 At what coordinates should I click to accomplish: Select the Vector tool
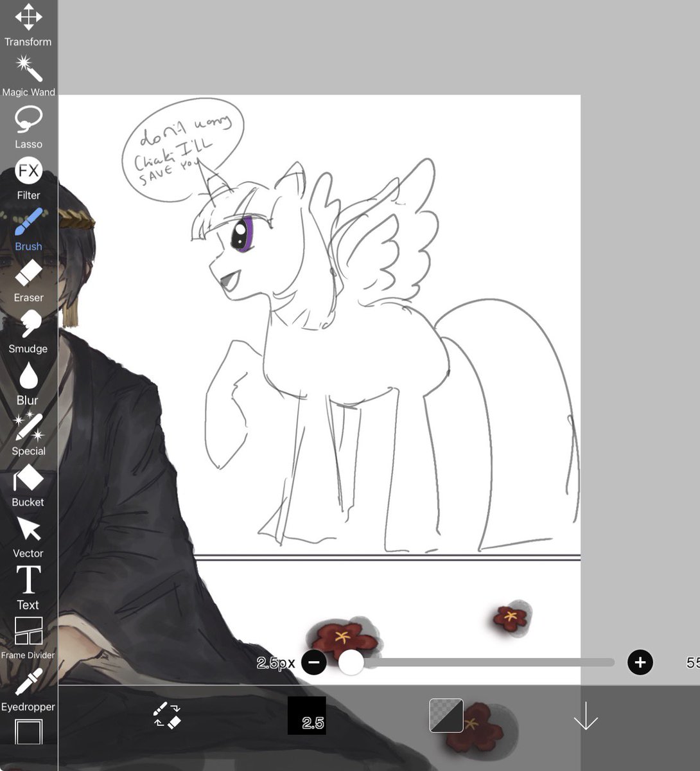(x=28, y=537)
